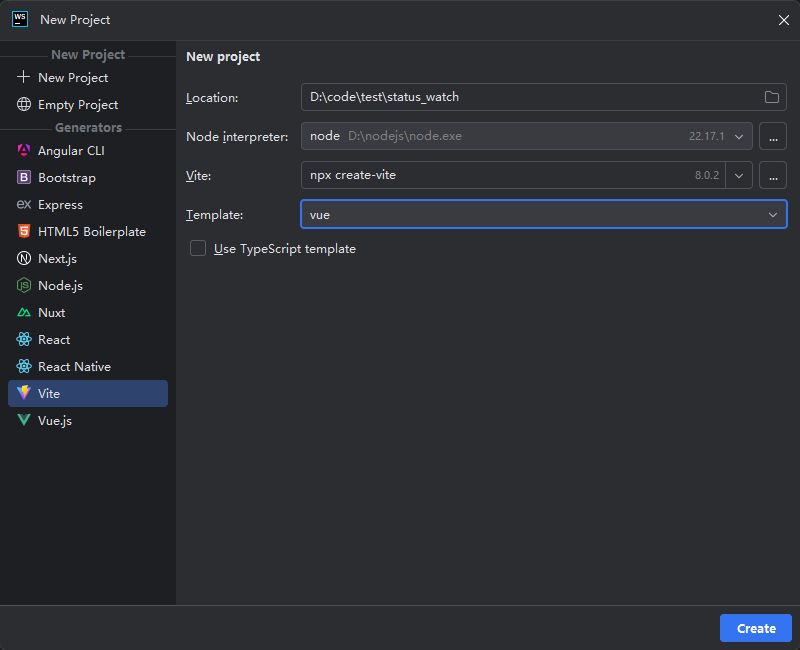Enable Use TypeScript template checkbox
This screenshot has width=800, height=650.
198,248
